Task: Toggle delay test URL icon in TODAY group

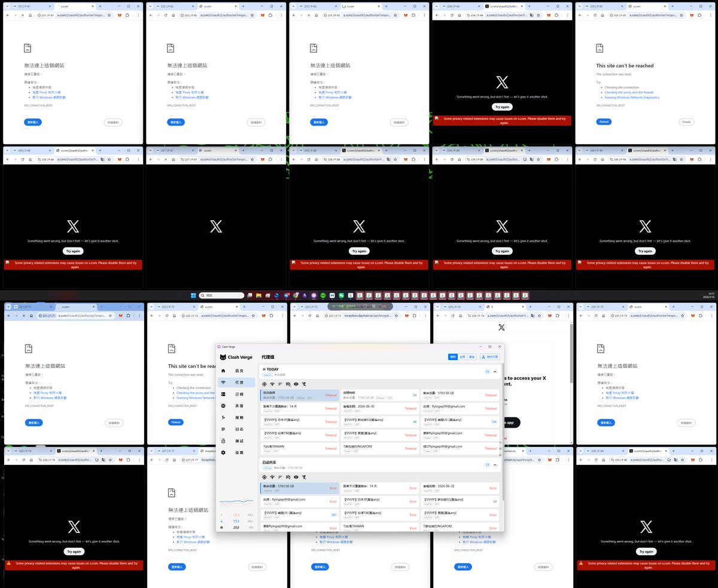Action: click(288, 383)
